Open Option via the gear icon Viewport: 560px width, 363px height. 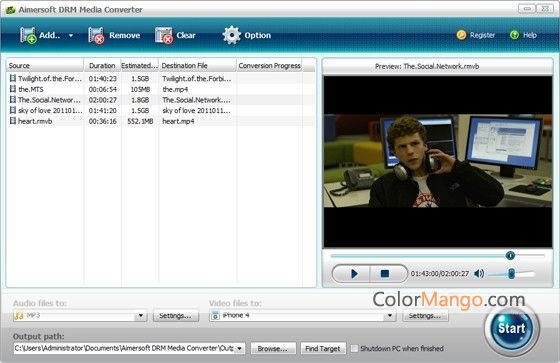(231, 35)
